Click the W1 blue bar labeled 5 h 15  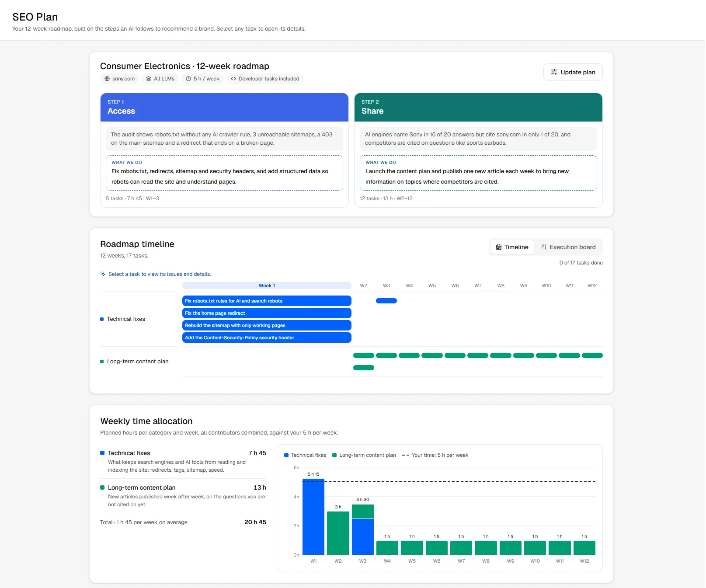pos(313,517)
